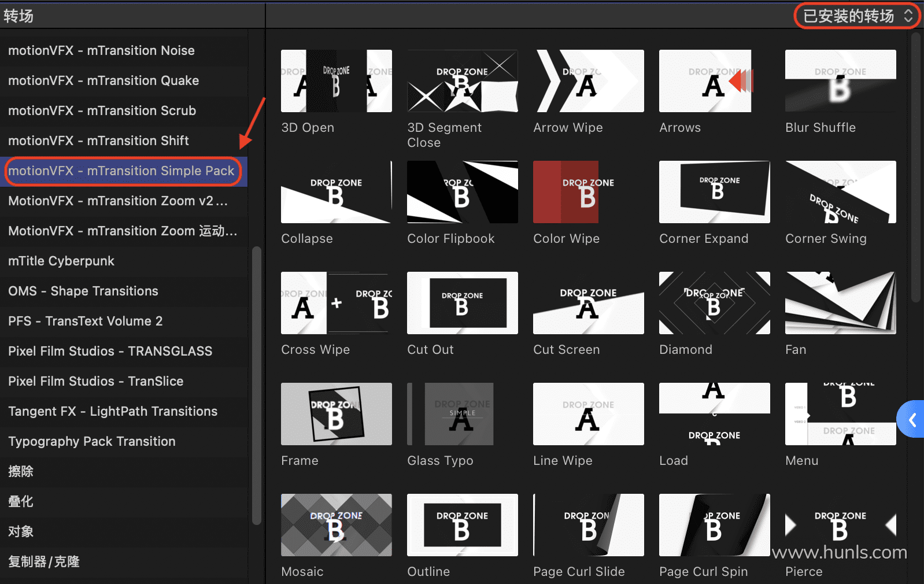Click the blue side-panel chevron button
Screen dimensions: 924x584
(911, 419)
